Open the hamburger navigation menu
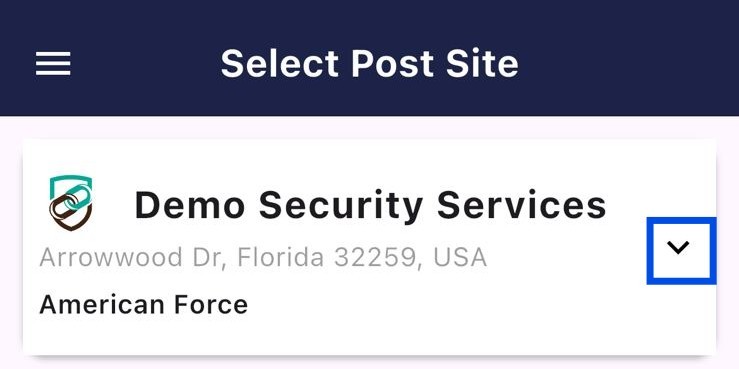739x369 pixels. point(53,64)
